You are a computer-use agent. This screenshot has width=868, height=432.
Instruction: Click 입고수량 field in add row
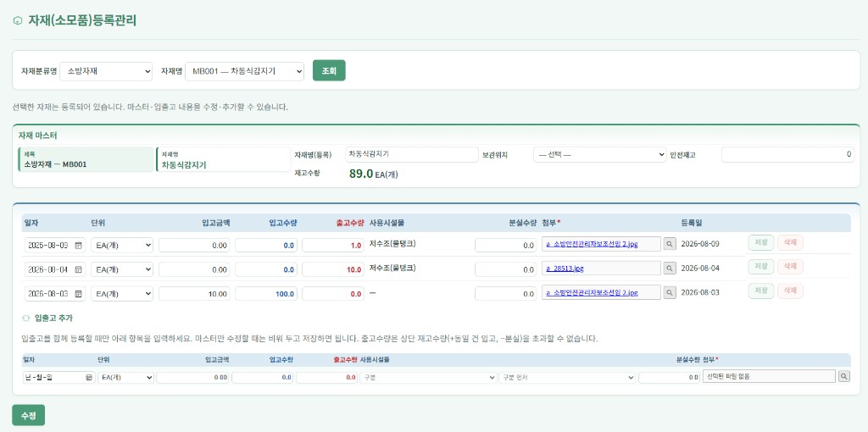click(263, 377)
